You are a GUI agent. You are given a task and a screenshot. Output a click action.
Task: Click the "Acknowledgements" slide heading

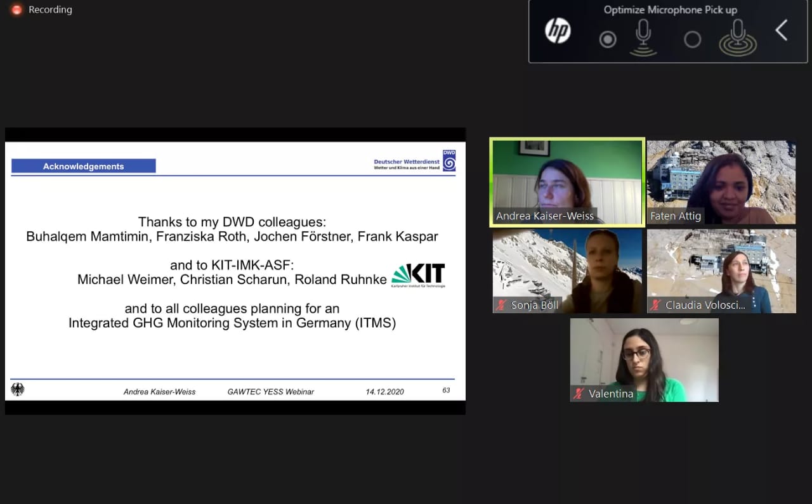[84, 166]
